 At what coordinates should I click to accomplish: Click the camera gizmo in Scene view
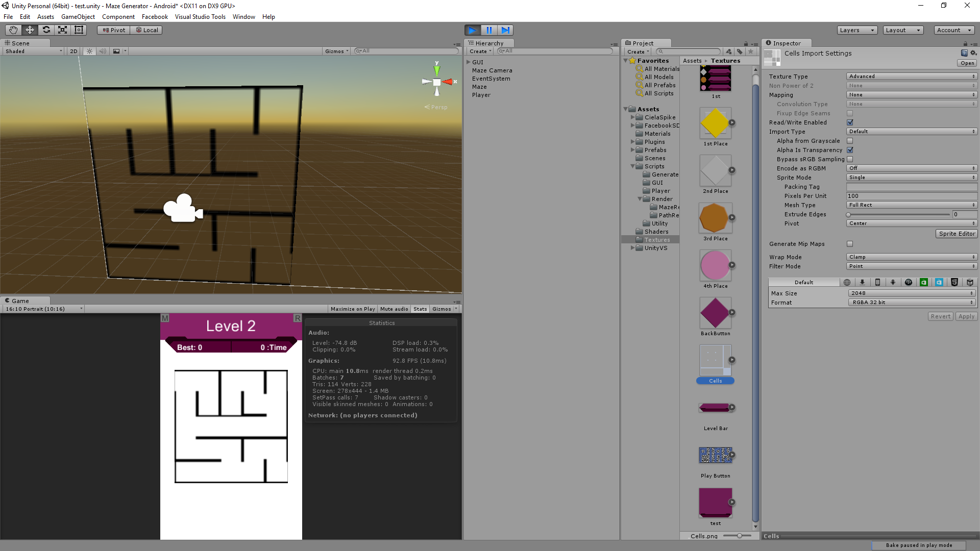pyautogui.click(x=183, y=208)
